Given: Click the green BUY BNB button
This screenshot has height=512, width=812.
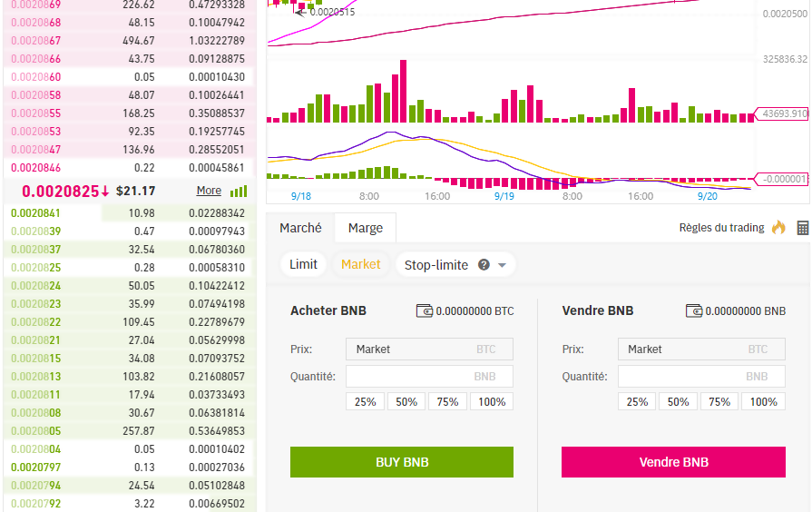Looking at the screenshot, I should tap(402, 462).
